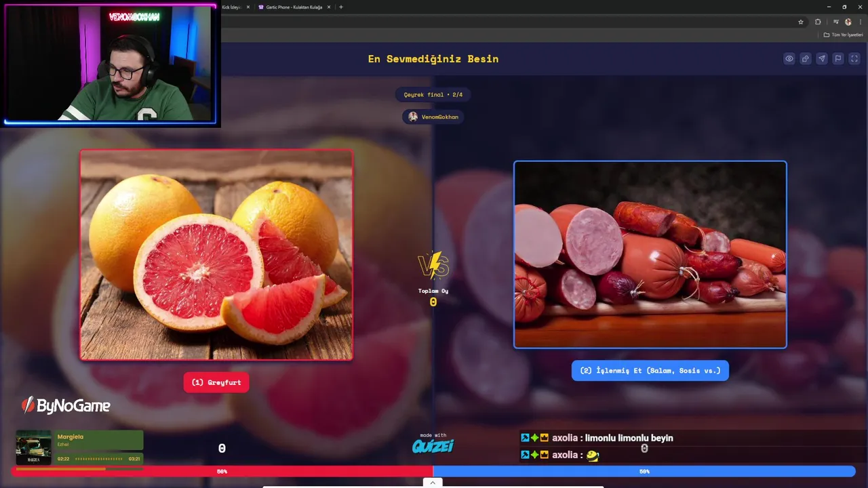Viewport: 868px width, 488px height.
Task: Vote for (2) İşlenmiş Et button
Action: point(650,371)
